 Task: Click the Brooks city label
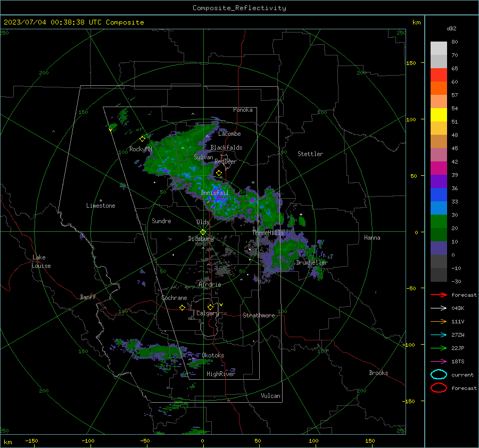point(378,373)
